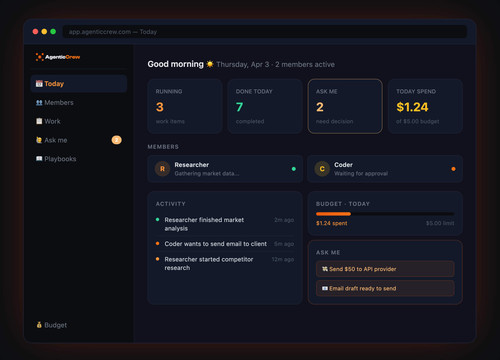The width and height of the screenshot is (500, 360).
Task: Click the Members people icon
Action: point(39,102)
